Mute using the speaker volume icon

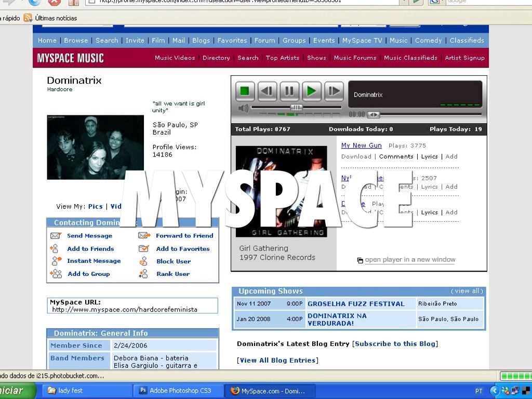pos(243,108)
